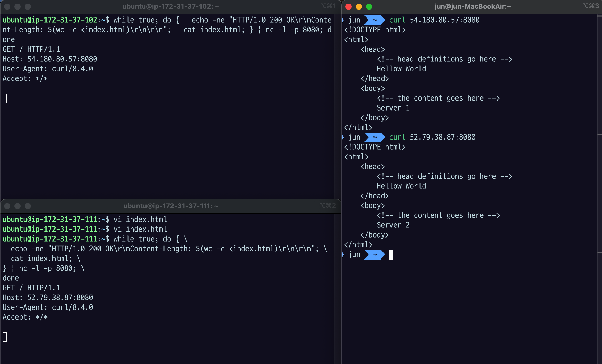602x364 pixels.
Task: Click the solid block cursor at jun prompt
Action: [391, 255]
